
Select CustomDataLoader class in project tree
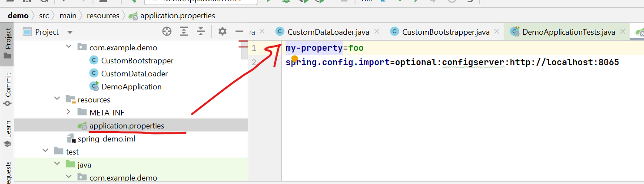coord(134,74)
